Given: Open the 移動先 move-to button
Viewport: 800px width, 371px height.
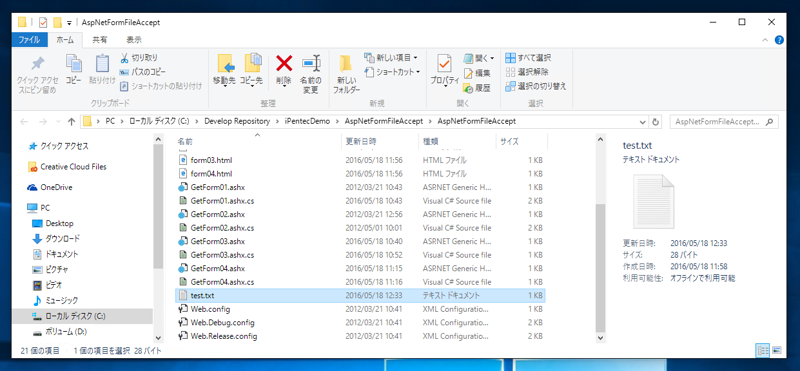Looking at the screenshot, I should pyautogui.click(x=224, y=70).
